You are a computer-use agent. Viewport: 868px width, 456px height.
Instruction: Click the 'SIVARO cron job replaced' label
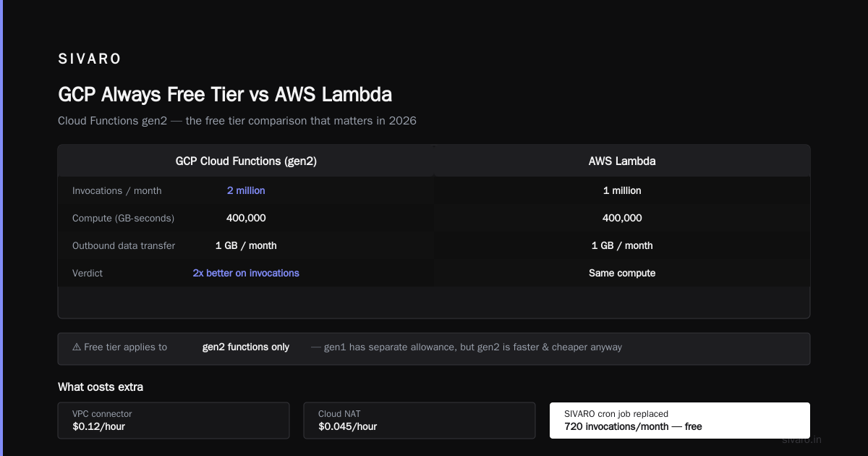tap(616, 414)
